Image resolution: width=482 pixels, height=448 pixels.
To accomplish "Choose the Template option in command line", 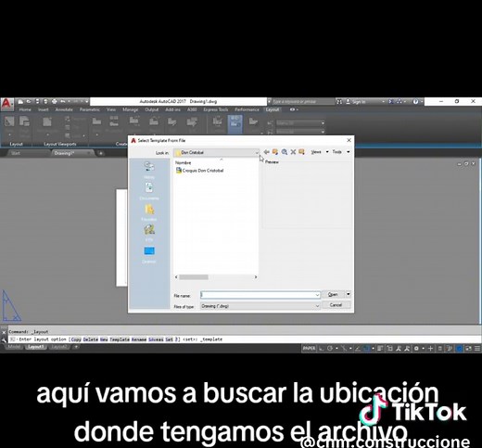I will [120, 339].
